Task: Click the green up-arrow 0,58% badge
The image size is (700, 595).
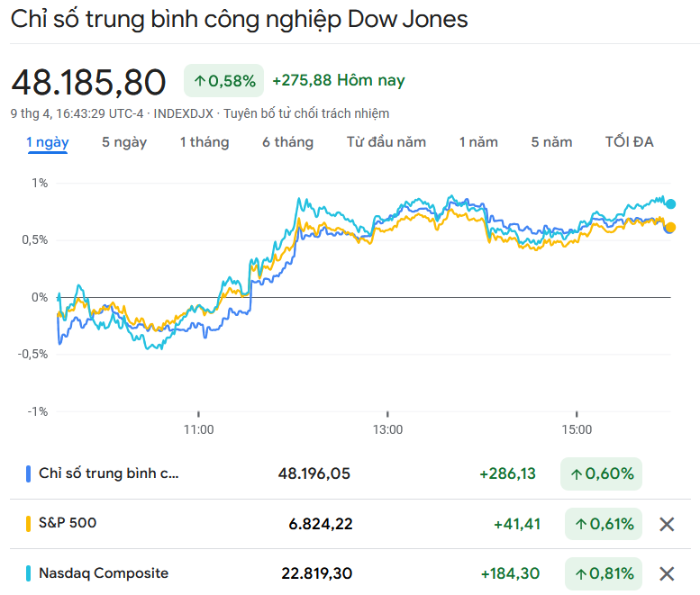Action: click(x=223, y=81)
